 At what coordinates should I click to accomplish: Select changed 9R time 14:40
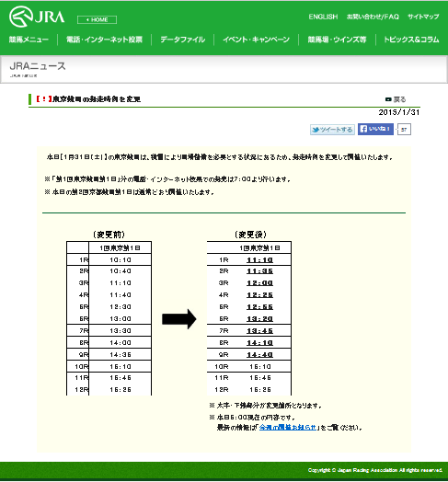click(x=259, y=355)
